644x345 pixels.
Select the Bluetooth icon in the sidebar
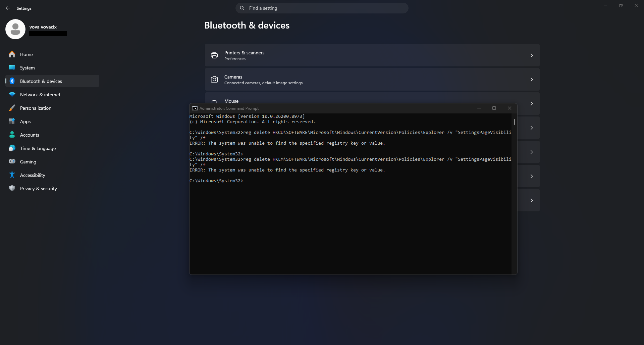(12, 81)
